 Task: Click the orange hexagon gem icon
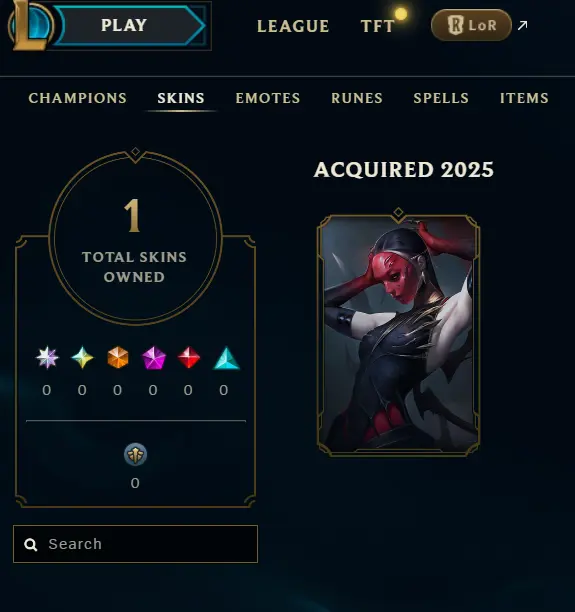(118, 358)
